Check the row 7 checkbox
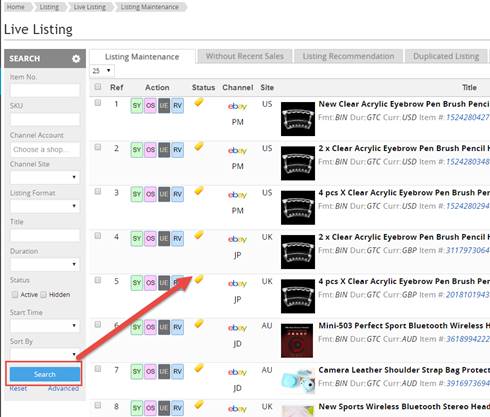This screenshot has width=490, height=417. coord(98,369)
